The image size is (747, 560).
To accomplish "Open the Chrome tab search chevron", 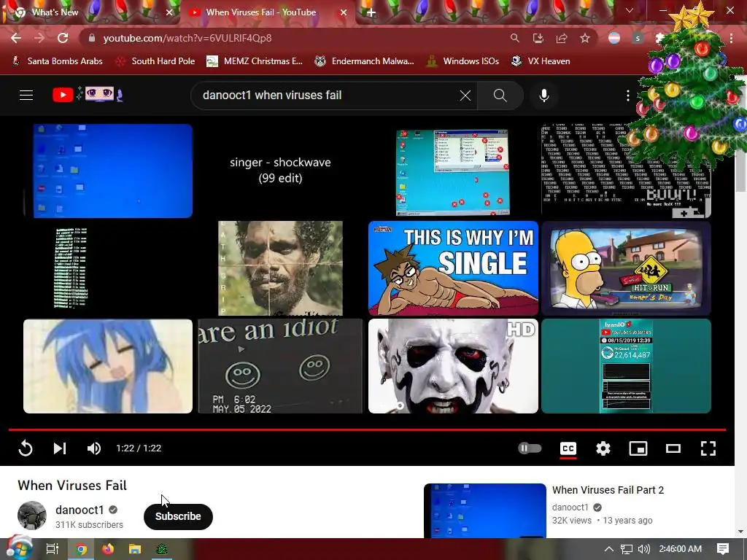I will pyautogui.click(x=630, y=10).
